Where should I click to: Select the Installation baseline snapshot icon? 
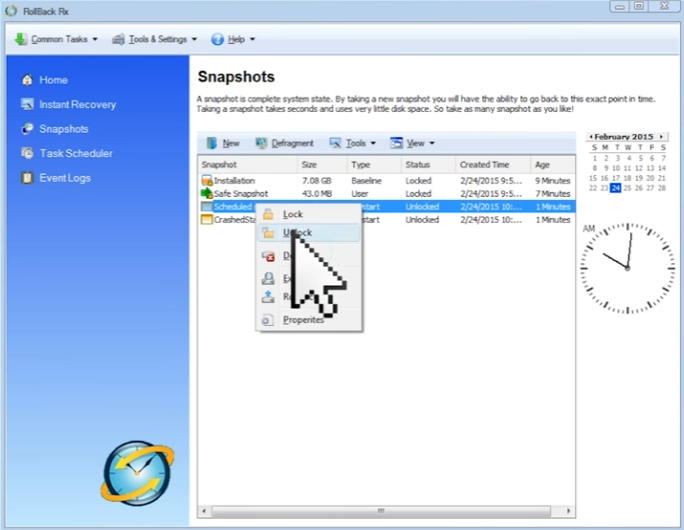point(207,181)
